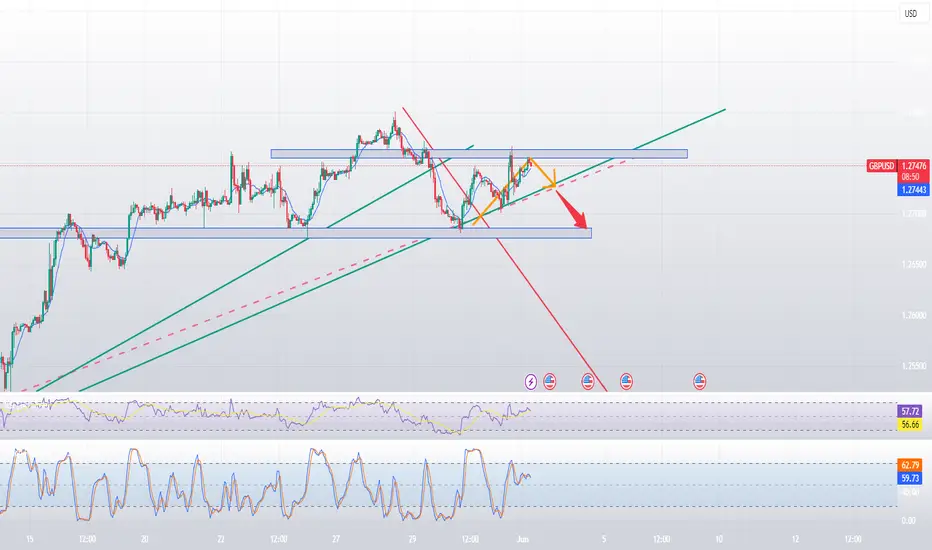This screenshot has height=550, width=932.
Task: Click the purple RSI value 57.72
Action: tap(910, 411)
